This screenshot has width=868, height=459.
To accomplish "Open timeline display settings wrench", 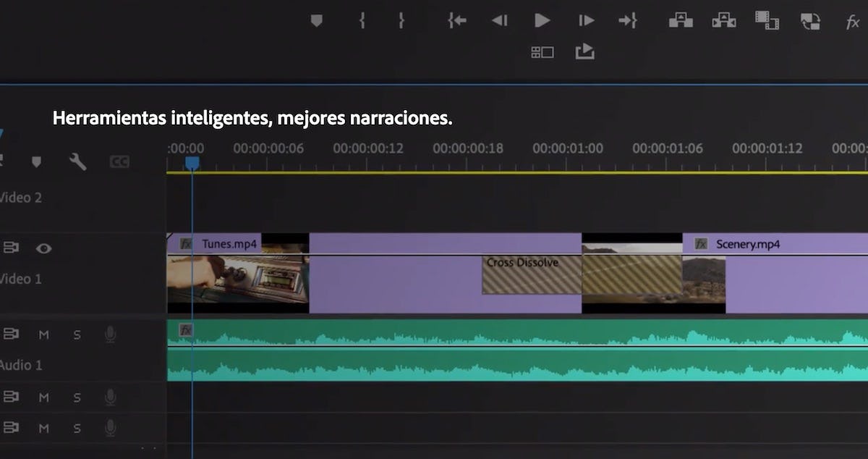I will click(77, 162).
